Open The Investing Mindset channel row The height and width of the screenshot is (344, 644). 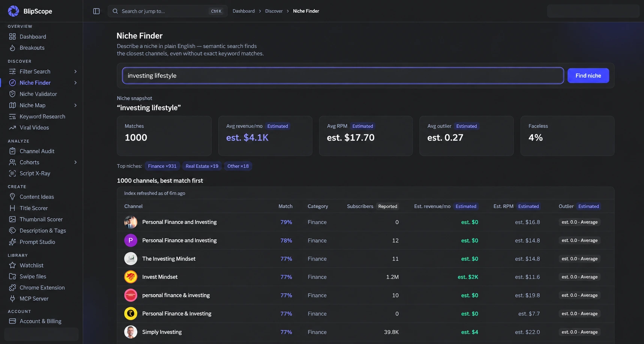(x=365, y=259)
